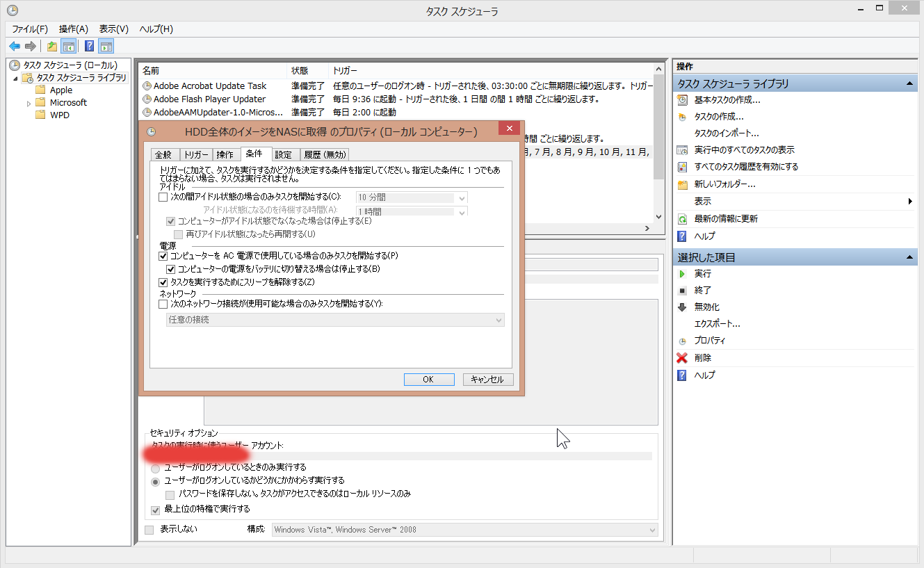Image resolution: width=924 pixels, height=568 pixels.
Task: Open the 任意の接続 network dropdown
Action: (x=335, y=320)
